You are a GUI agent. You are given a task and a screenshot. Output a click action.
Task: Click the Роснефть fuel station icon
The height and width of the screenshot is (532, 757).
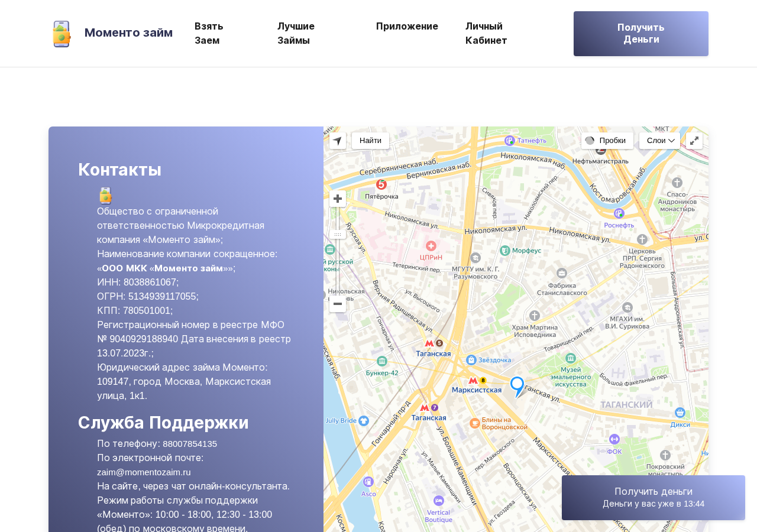point(619,213)
